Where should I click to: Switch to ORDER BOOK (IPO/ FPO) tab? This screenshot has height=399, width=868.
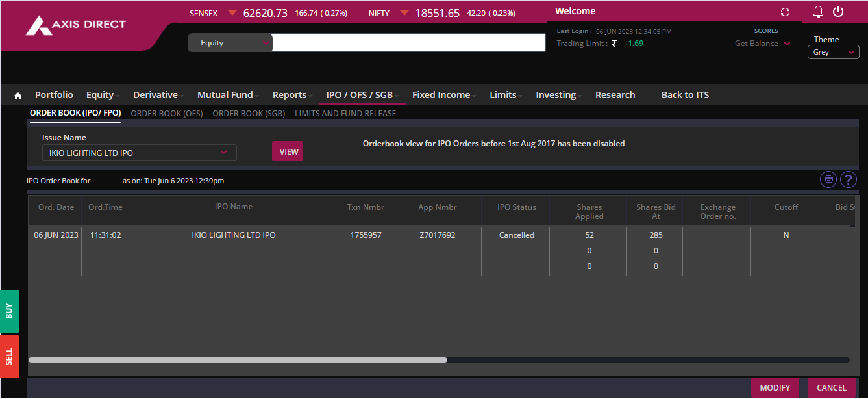pos(75,113)
